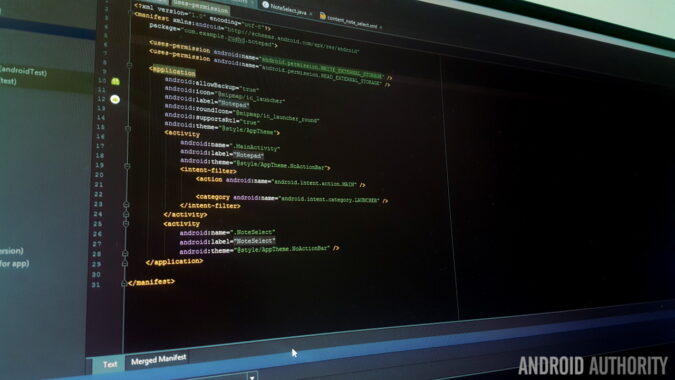The height and width of the screenshot is (380, 675).
Task: Click the ".MainActivity" name value
Action: pyautogui.click(x=255, y=147)
